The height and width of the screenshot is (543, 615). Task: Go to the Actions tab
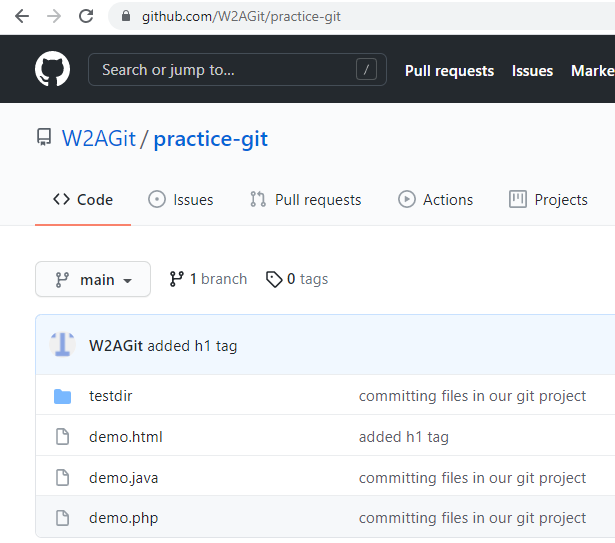(x=435, y=200)
